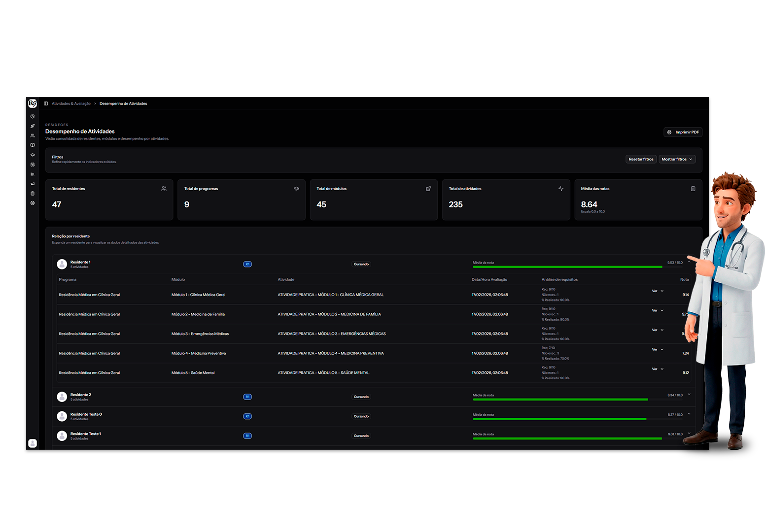Click the library books sidebar icon
Image resolution: width=765 pixels, height=532 pixels.
click(33, 174)
